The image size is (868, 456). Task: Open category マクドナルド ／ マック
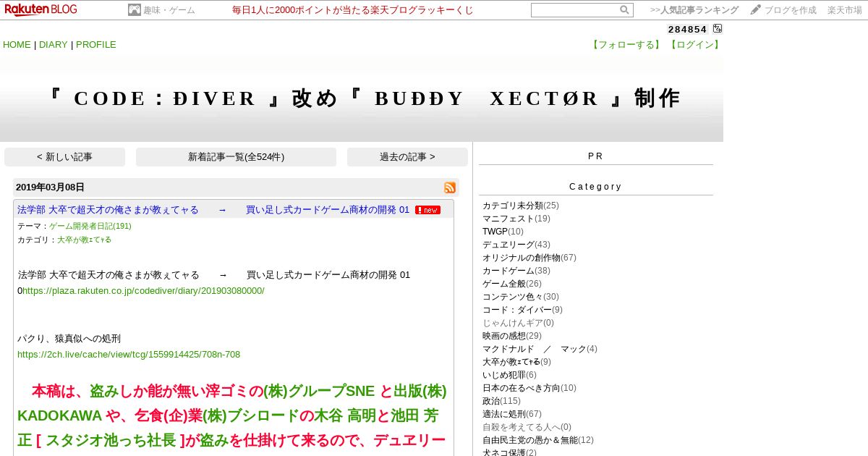tap(535, 349)
